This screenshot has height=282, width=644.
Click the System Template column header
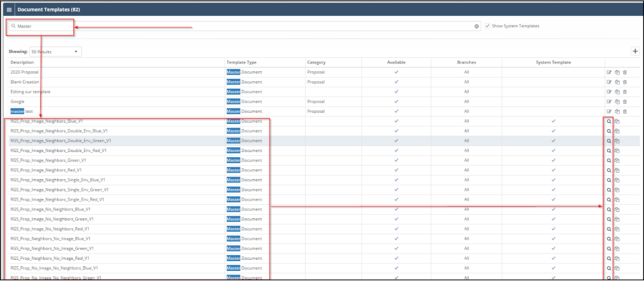[553, 62]
